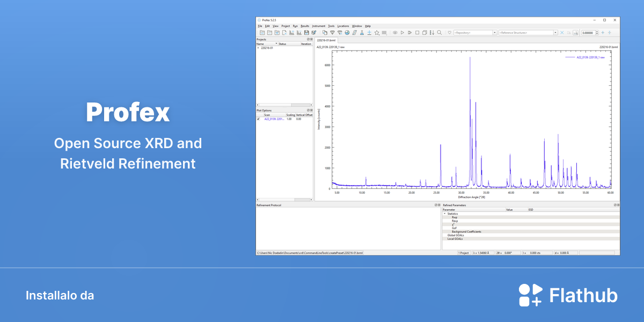Screen dimensions: 644x322
Task: Click the blue plus-minus icon
Action: [x=369, y=32]
